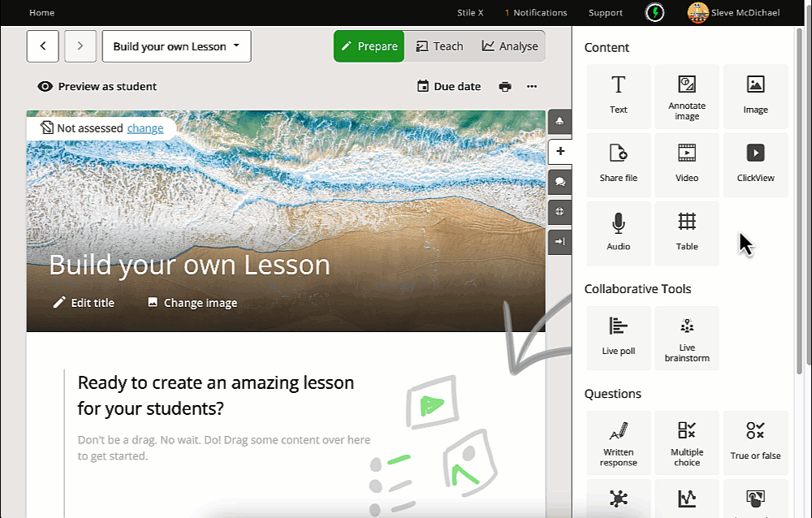Click the content panel vertical scrollbar
Screen dimensions: 812x518
pyautogui.click(x=799, y=201)
